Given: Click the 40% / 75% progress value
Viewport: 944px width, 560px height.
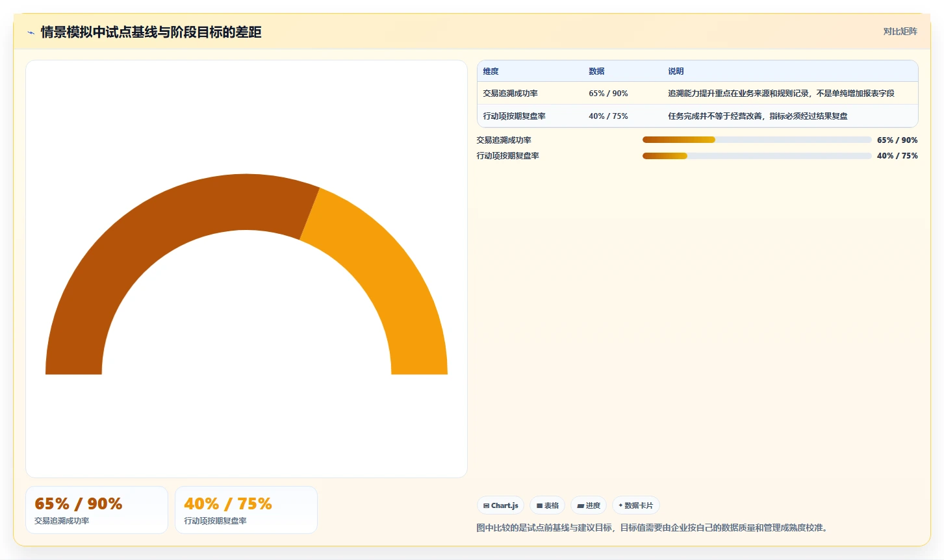Looking at the screenshot, I should click(897, 156).
